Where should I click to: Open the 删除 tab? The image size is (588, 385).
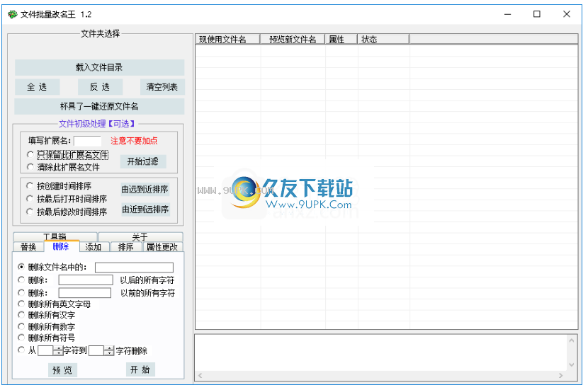click(61, 246)
